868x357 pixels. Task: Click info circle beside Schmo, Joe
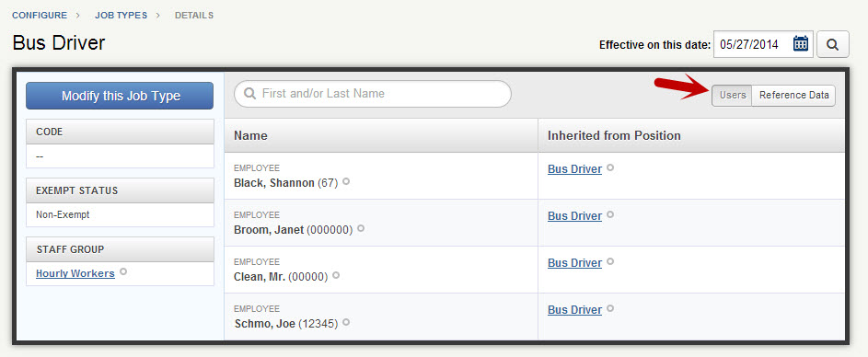click(x=346, y=322)
